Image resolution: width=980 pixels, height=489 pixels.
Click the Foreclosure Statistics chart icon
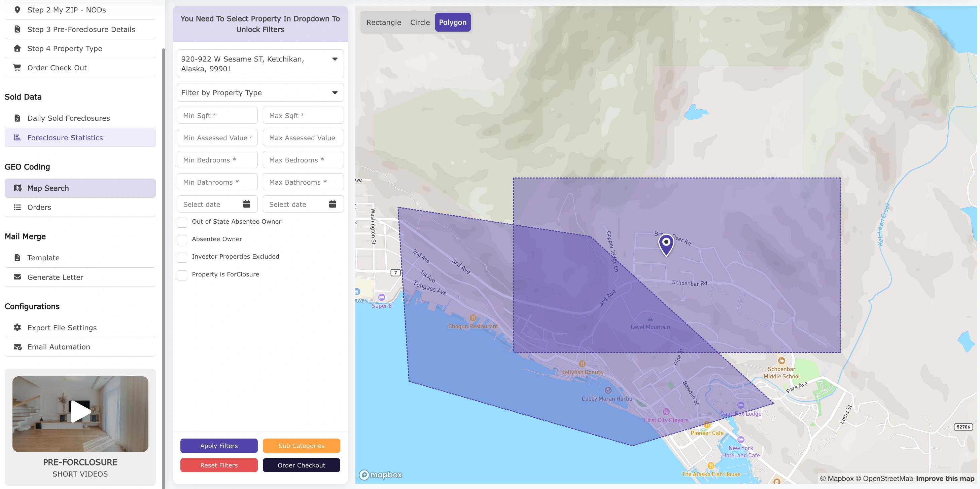tap(17, 138)
